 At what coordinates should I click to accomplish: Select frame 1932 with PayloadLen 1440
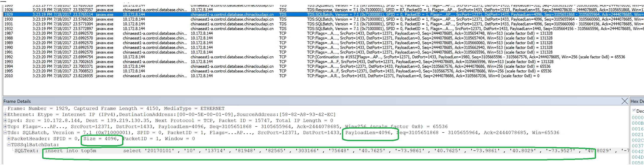[x=151, y=29]
